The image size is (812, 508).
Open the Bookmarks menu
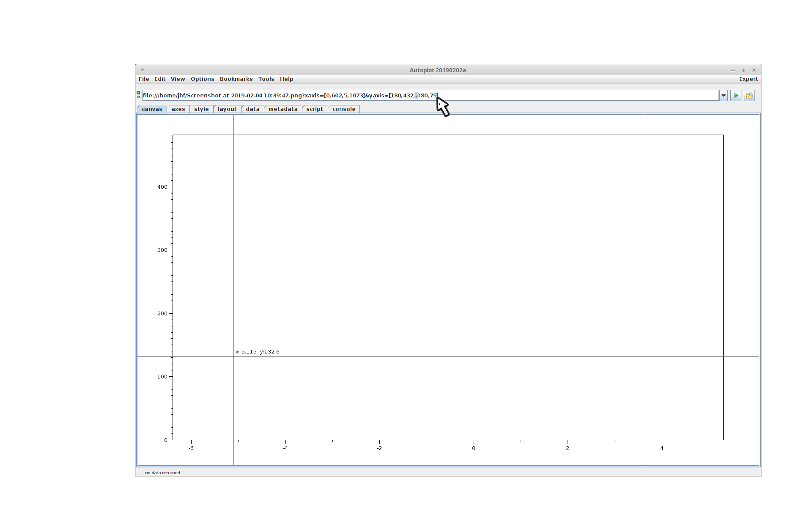pos(236,79)
